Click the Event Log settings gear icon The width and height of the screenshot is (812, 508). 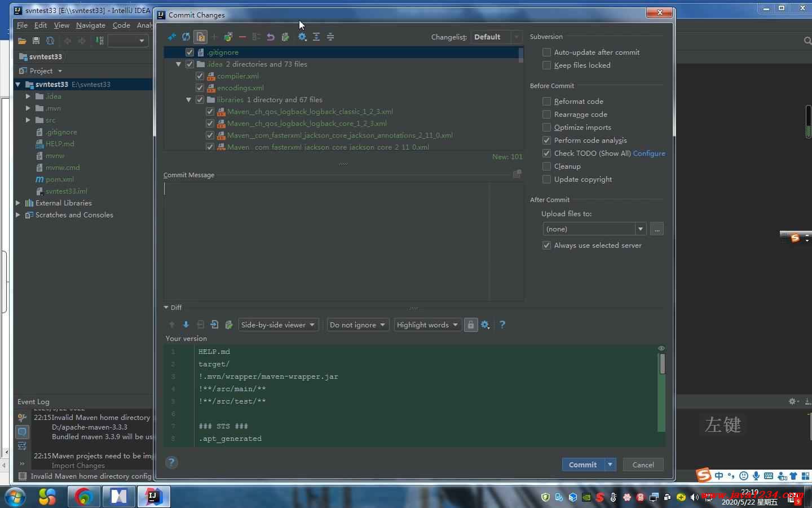pyautogui.click(x=793, y=401)
